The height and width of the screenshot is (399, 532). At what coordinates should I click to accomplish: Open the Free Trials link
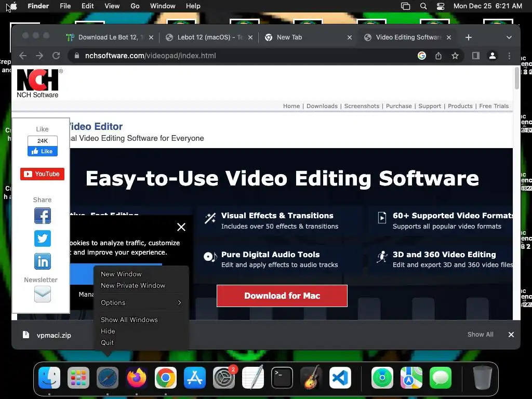(494, 106)
